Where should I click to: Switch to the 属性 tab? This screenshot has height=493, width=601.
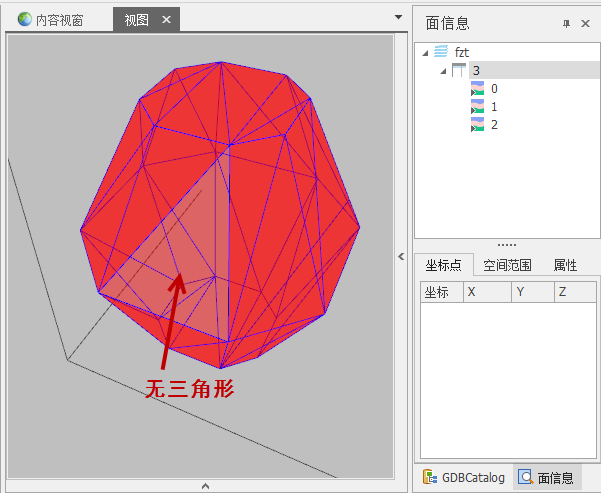point(565,265)
